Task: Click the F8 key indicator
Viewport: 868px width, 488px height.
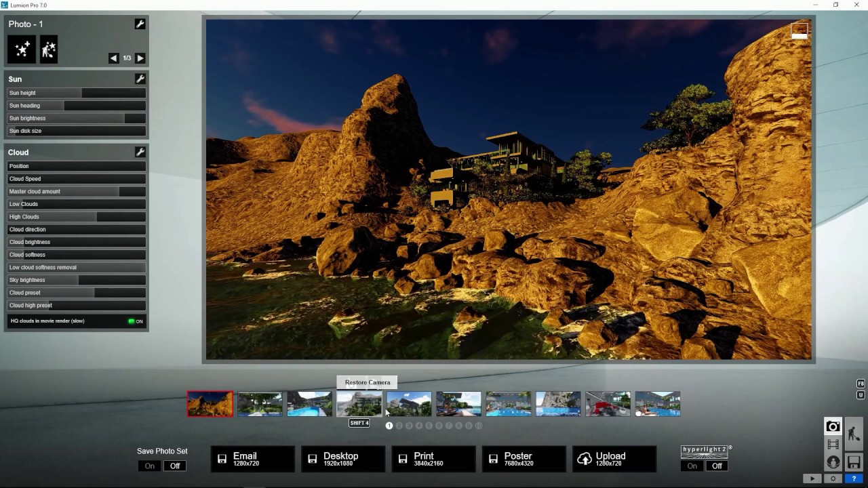Action: 861,384
